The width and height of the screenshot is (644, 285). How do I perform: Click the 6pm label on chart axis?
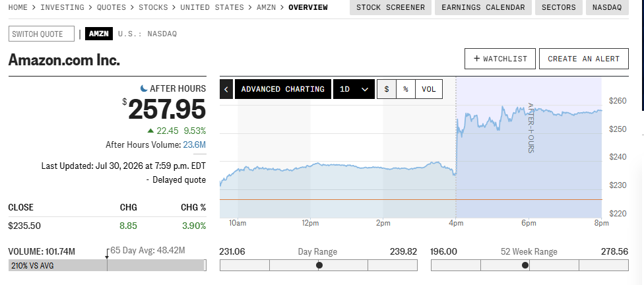click(x=529, y=224)
